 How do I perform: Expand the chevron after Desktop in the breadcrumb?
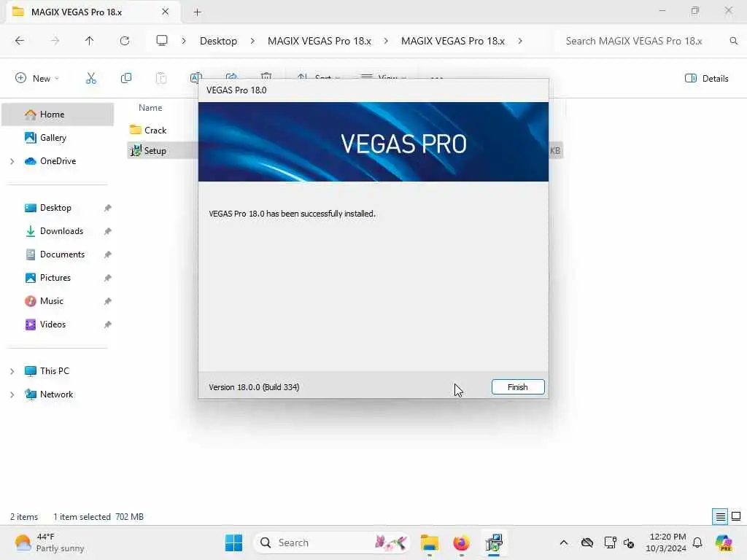(252, 41)
